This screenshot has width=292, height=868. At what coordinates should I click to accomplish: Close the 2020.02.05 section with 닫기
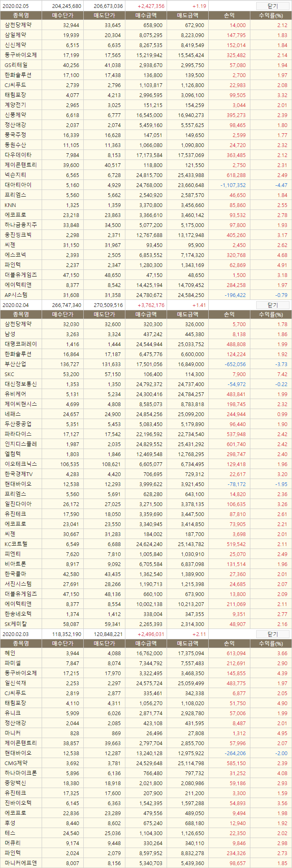point(272,6)
